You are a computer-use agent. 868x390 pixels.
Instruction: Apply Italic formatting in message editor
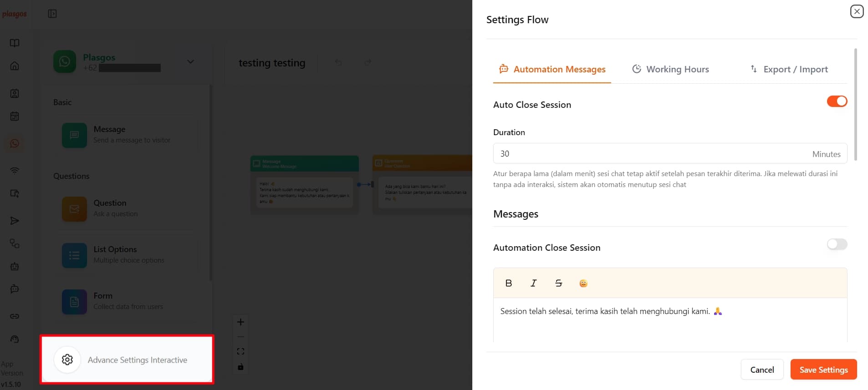(533, 283)
